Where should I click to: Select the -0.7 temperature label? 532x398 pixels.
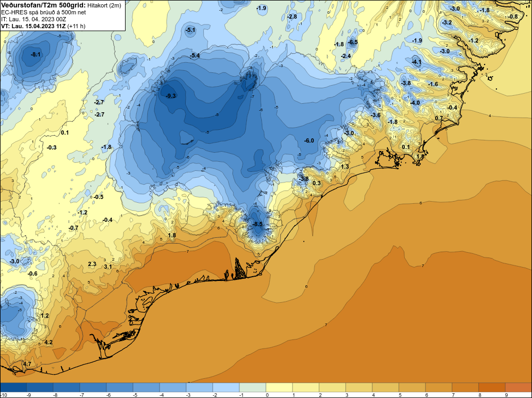tap(73, 228)
